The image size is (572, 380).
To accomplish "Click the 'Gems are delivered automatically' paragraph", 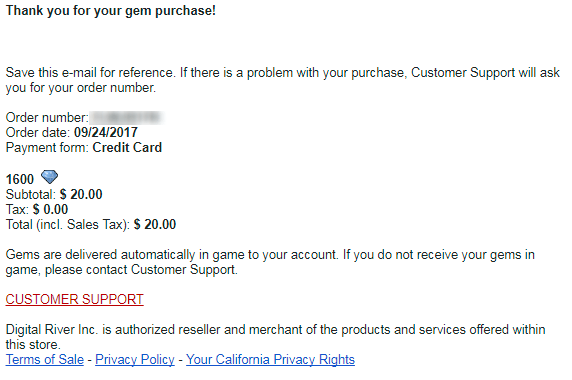I will [x=270, y=262].
